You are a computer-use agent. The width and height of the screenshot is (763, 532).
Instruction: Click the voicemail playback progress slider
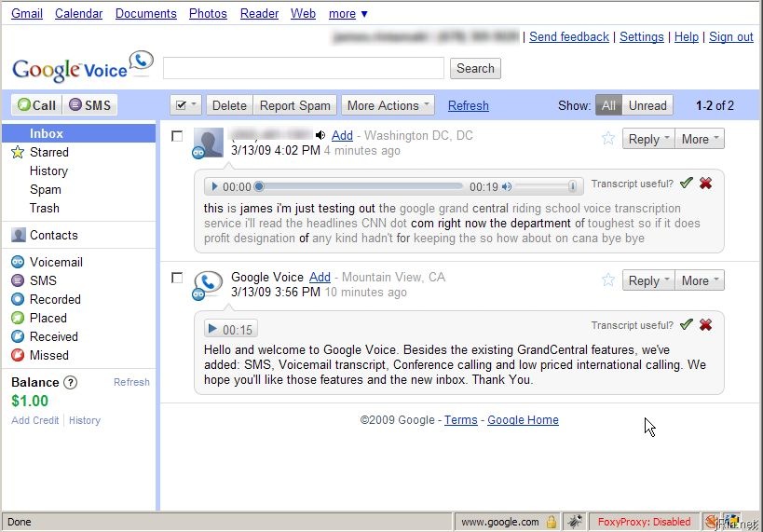(x=360, y=186)
